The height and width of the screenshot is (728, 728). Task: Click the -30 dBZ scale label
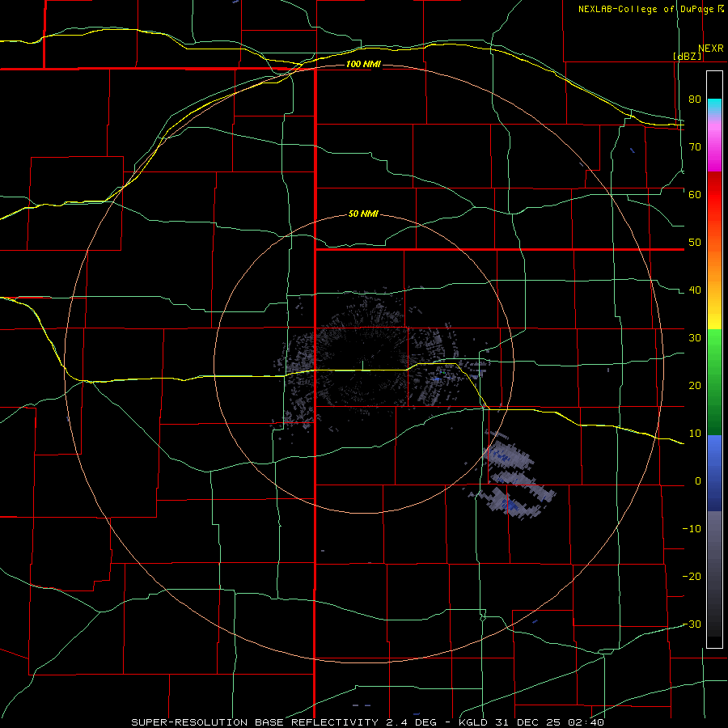(x=692, y=625)
